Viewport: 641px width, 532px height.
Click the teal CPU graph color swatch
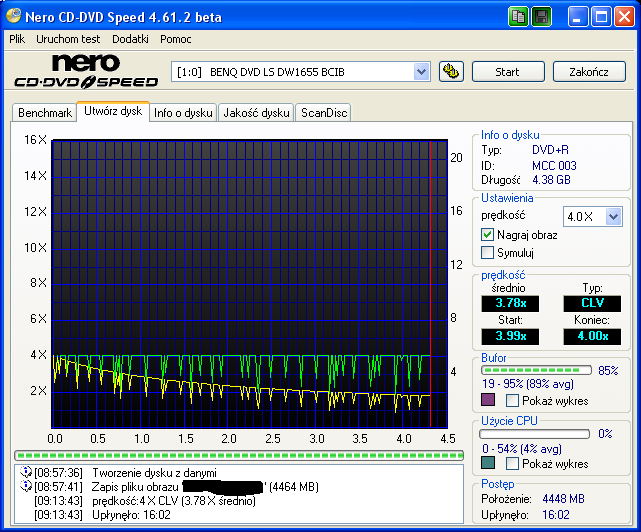[x=488, y=463]
